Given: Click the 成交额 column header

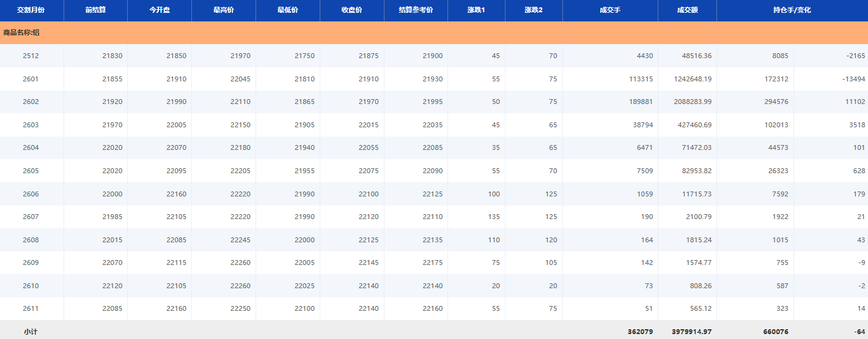Looking at the screenshot, I should (687, 10).
